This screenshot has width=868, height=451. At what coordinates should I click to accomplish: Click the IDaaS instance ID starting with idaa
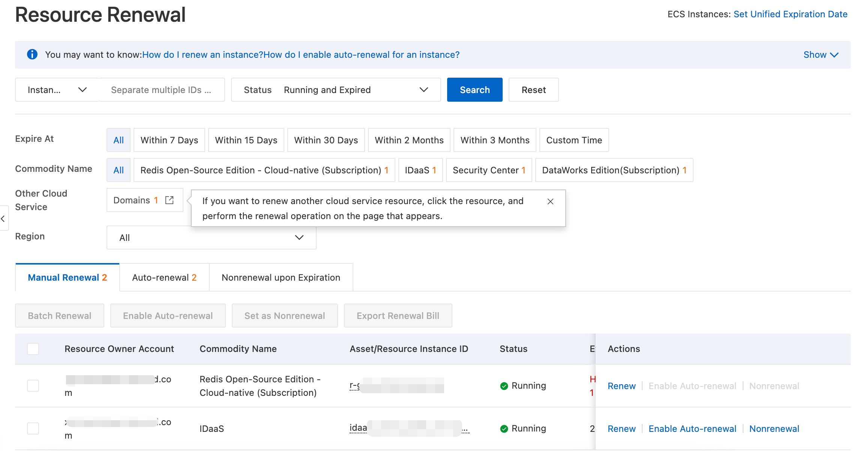tap(409, 428)
